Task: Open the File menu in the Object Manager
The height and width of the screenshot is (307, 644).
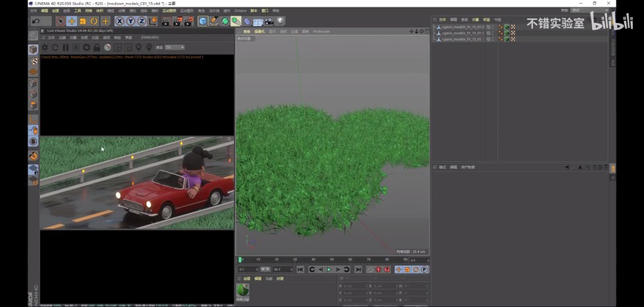Action: coord(443,19)
